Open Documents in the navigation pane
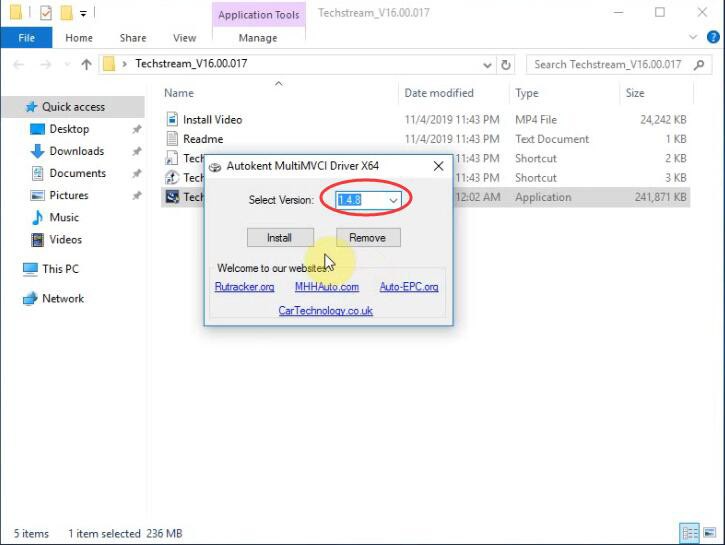Screen dimensions: 725x545 point(77,173)
